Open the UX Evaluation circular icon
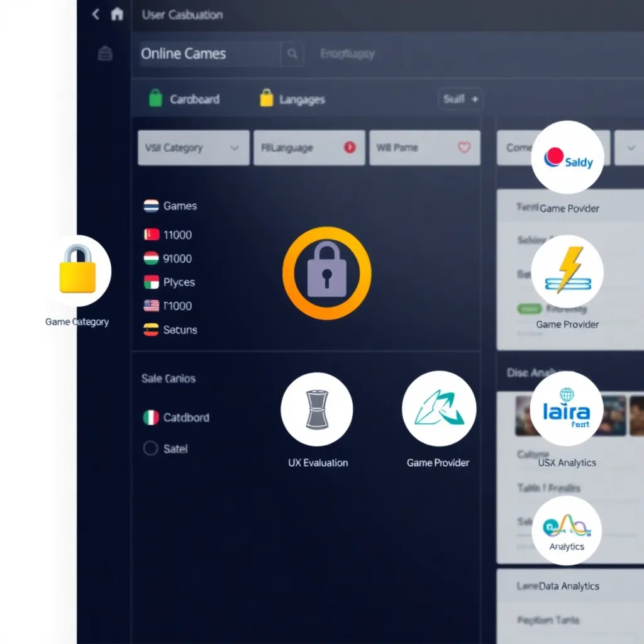644x644 pixels. (x=316, y=409)
